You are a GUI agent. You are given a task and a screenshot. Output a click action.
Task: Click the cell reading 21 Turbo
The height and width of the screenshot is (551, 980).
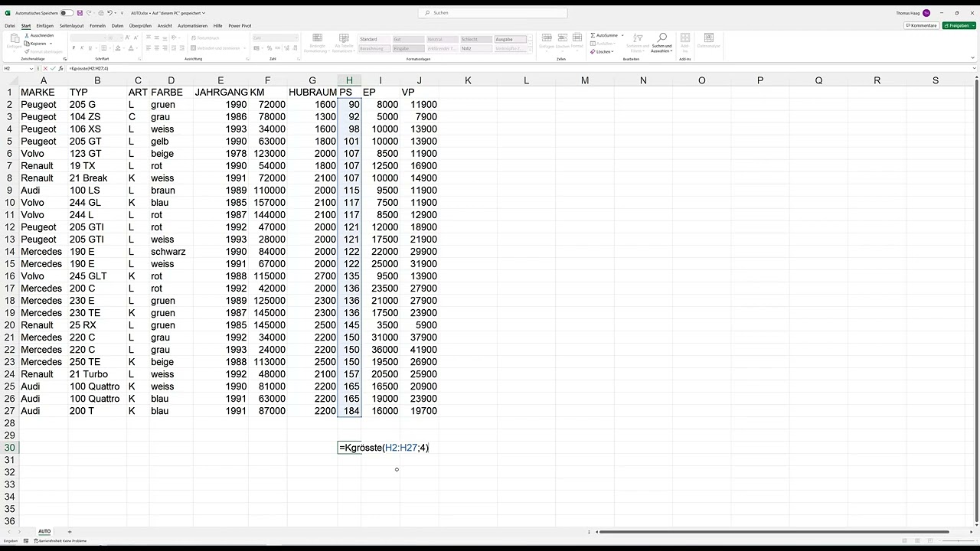coord(97,374)
